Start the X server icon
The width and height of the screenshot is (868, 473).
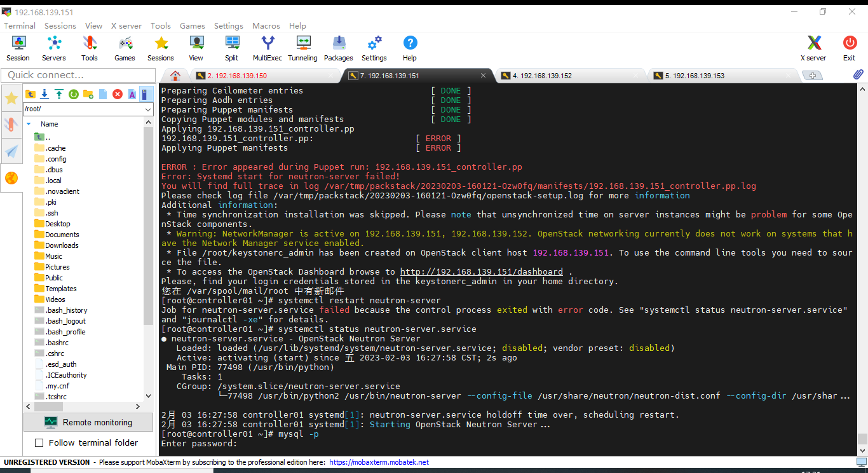813,48
